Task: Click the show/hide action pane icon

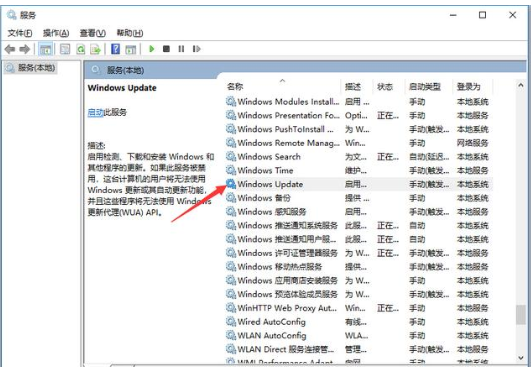Action: (x=130, y=49)
